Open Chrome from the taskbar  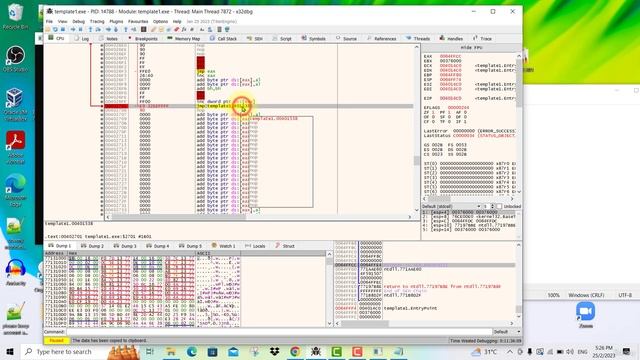295,351
